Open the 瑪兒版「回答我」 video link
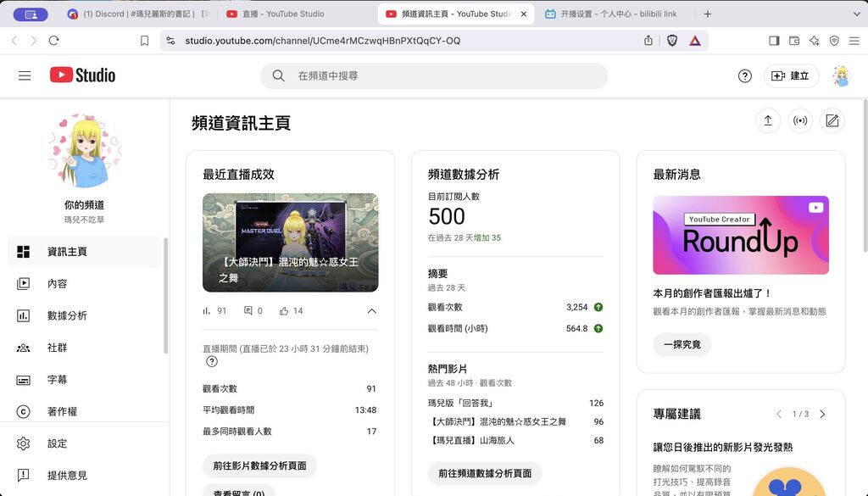 point(460,403)
